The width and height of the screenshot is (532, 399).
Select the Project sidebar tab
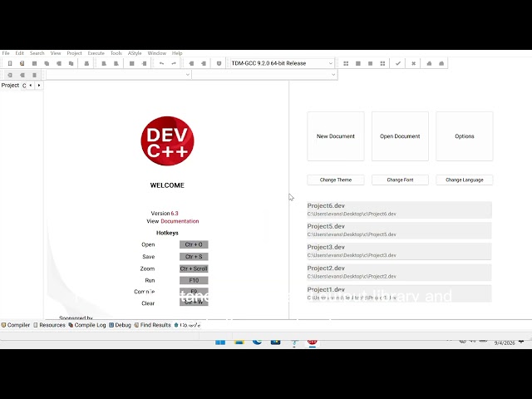coord(10,86)
